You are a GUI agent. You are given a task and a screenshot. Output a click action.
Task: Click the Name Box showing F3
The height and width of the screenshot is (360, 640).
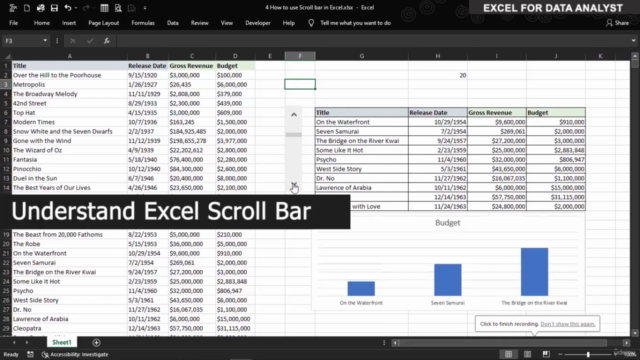click(x=22, y=41)
